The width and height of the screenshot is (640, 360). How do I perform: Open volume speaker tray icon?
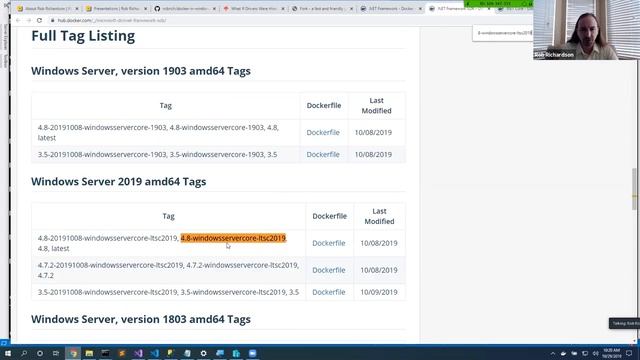click(x=596, y=353)
